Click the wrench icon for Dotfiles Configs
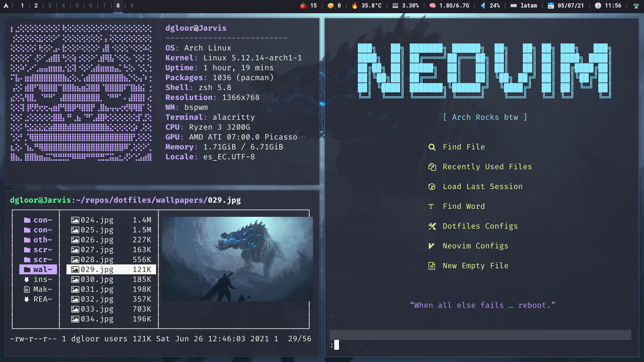The image size is (644, 362). 432,226
